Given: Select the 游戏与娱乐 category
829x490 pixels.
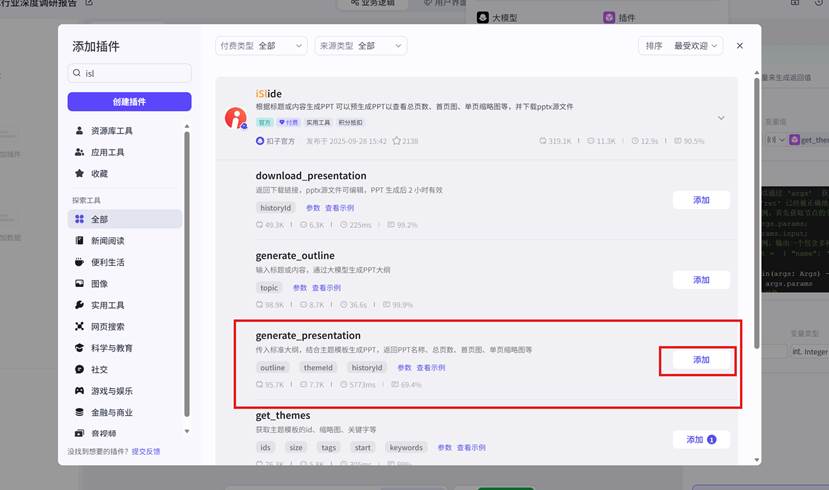Looking at the screenshot, I should pyautogui.click(x=125, y=391).
